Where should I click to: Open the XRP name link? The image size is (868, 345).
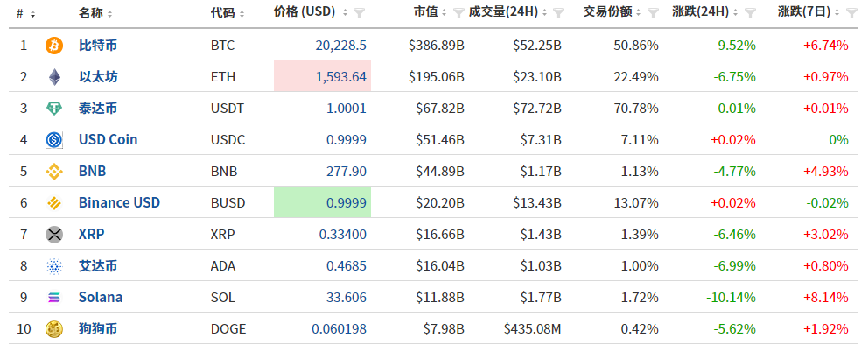[x=91, y=235]
